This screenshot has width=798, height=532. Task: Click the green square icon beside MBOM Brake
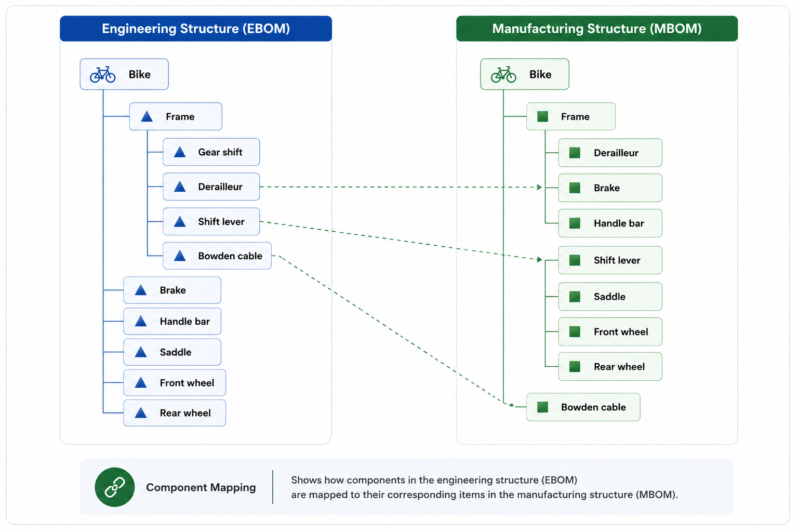(575, 188)
